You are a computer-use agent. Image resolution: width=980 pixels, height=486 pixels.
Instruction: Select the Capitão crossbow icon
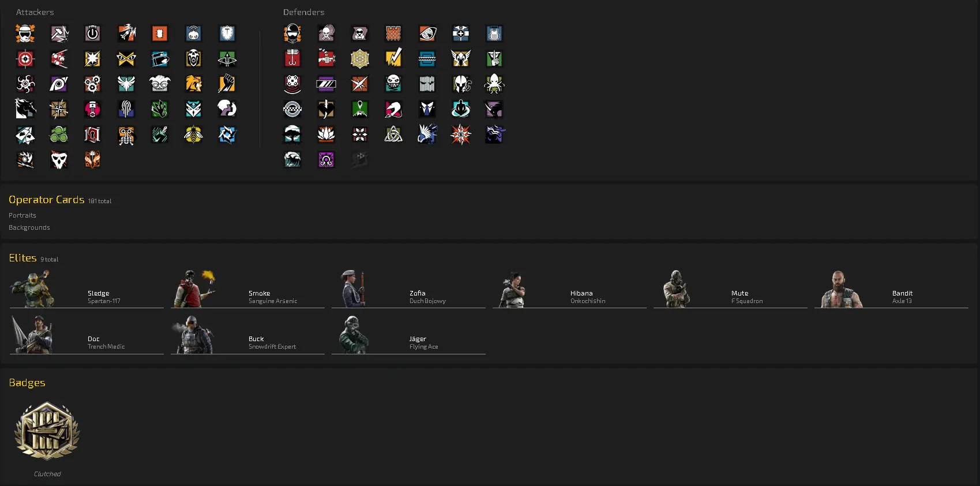click(227, 59)
